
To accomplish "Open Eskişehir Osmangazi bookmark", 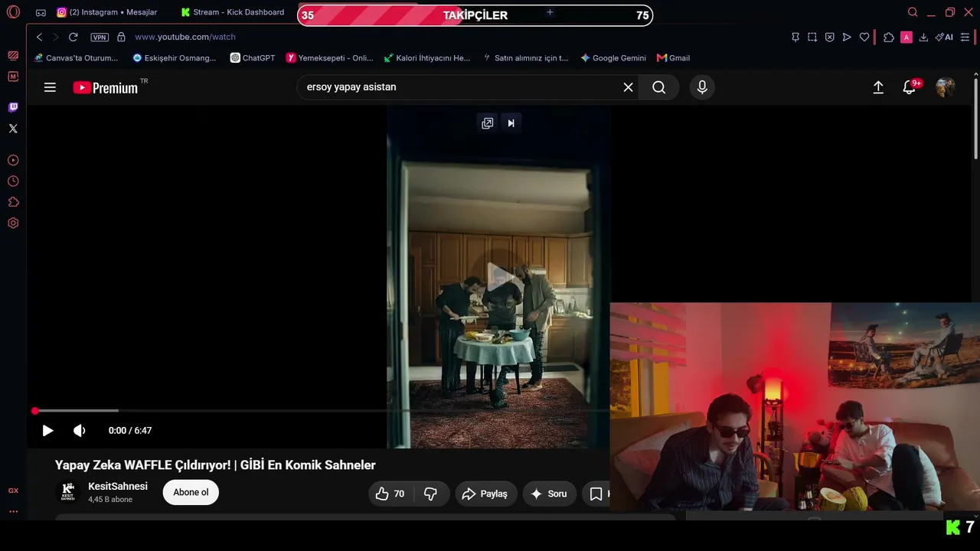I will point(175,57).
